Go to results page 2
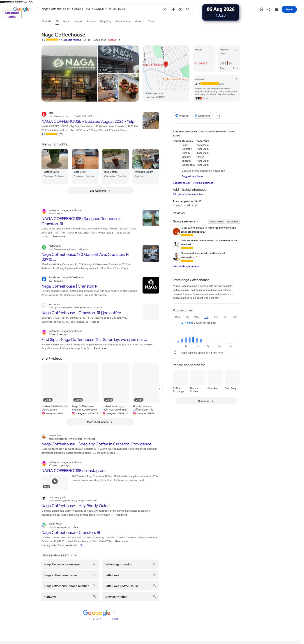 coord(93,619)
